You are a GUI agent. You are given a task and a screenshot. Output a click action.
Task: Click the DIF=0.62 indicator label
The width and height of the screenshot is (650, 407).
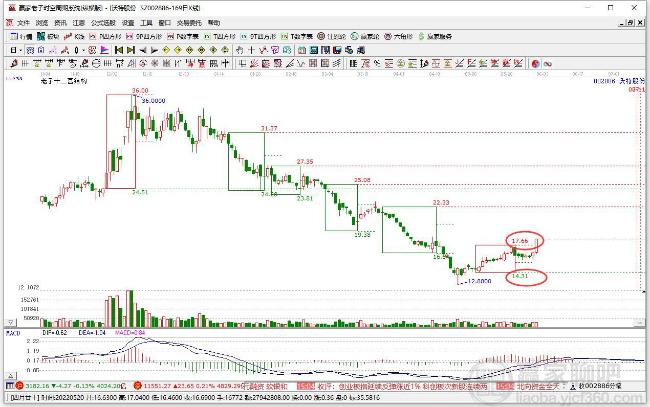point(54,332)
